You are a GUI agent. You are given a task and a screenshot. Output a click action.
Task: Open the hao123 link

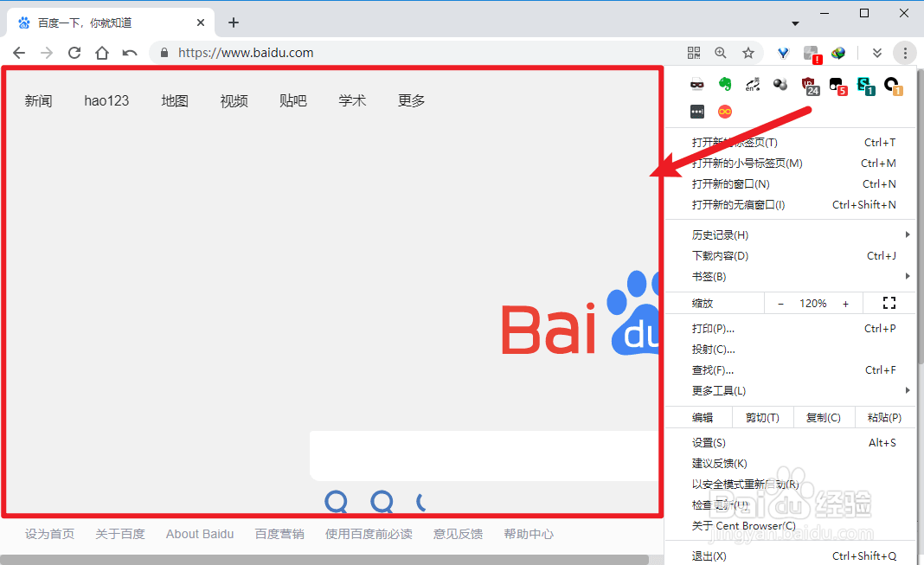(106, 100)
